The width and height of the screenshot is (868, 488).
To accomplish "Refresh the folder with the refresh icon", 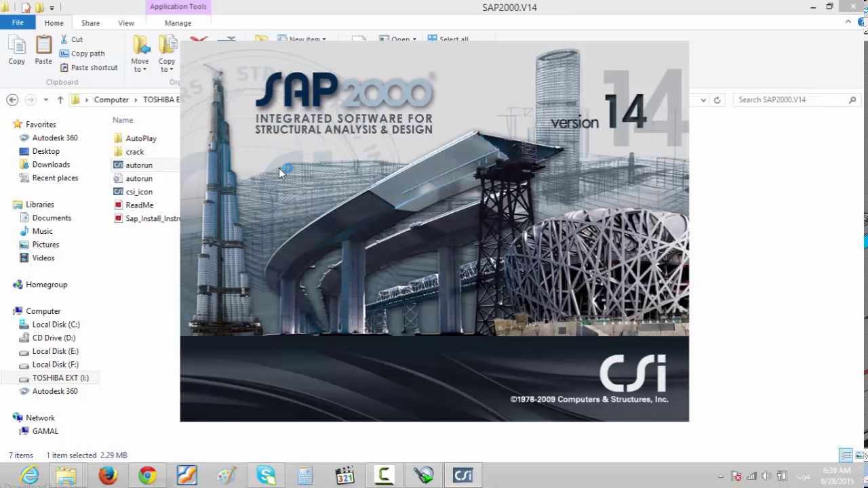I will 717,100.
